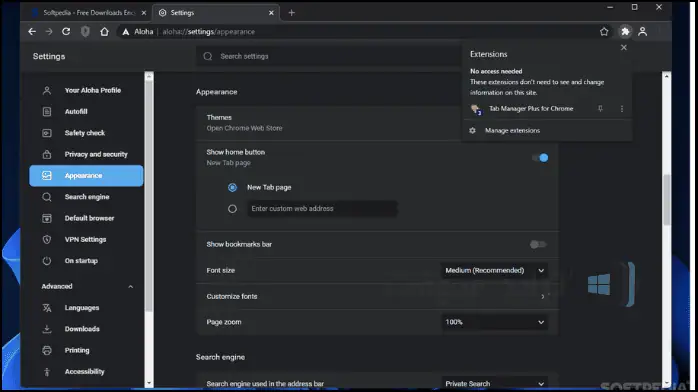Click the address bar URL

(208, 32)
